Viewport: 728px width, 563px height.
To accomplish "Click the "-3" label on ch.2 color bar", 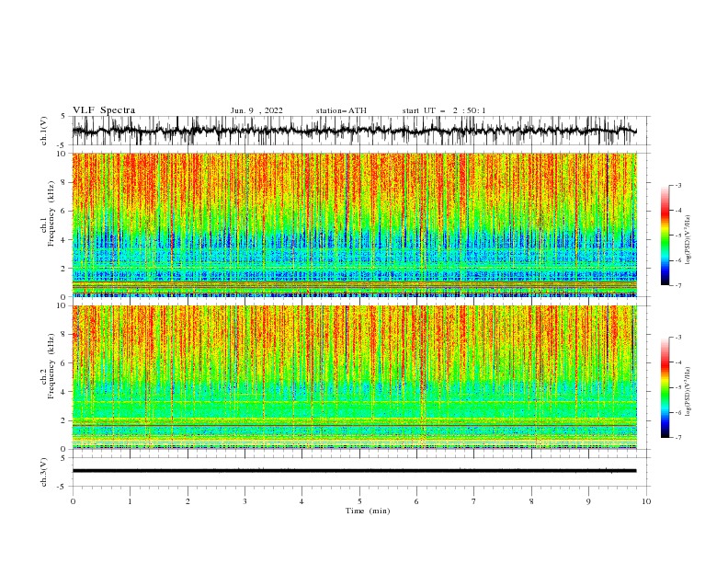I will tap(678, 338).
